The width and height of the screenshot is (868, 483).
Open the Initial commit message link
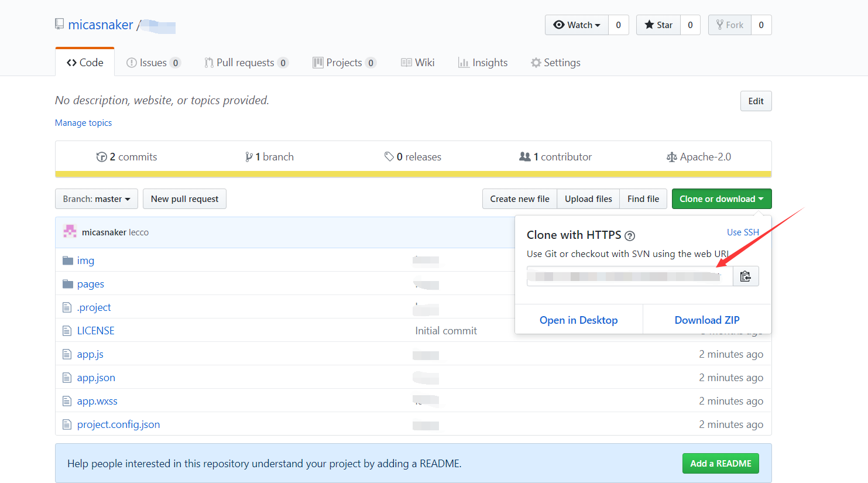(446, 331)
